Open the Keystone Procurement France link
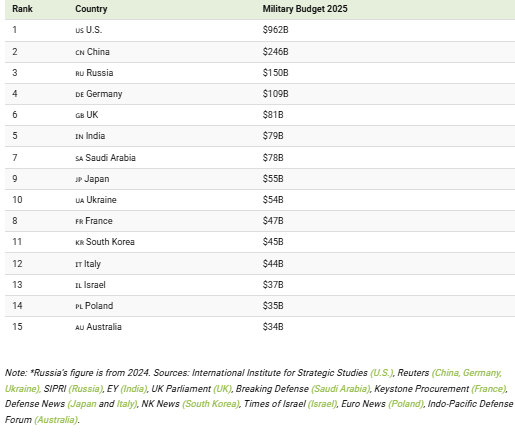515x433 pixels. [x=489, y=389]
